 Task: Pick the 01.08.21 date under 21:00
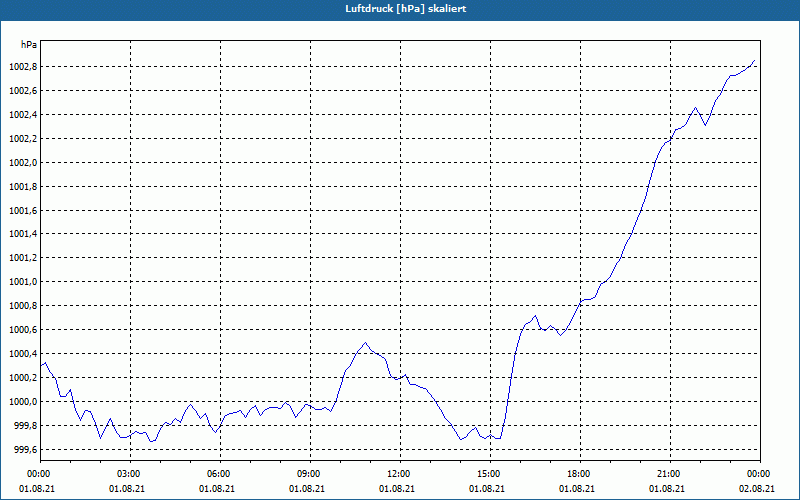click(x=667, y=489)
